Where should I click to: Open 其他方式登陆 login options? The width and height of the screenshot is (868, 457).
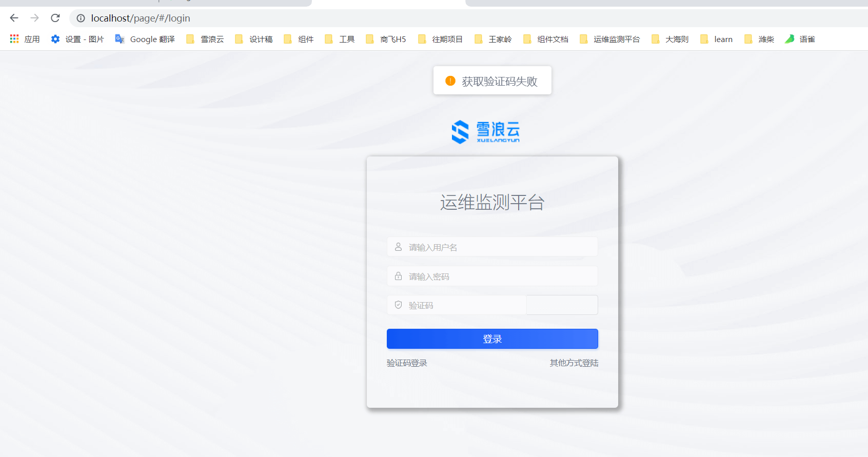[574, 363]
